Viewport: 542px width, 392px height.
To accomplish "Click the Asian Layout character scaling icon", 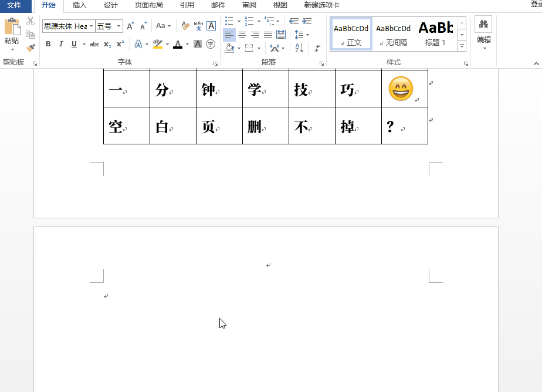I will 275,48.
